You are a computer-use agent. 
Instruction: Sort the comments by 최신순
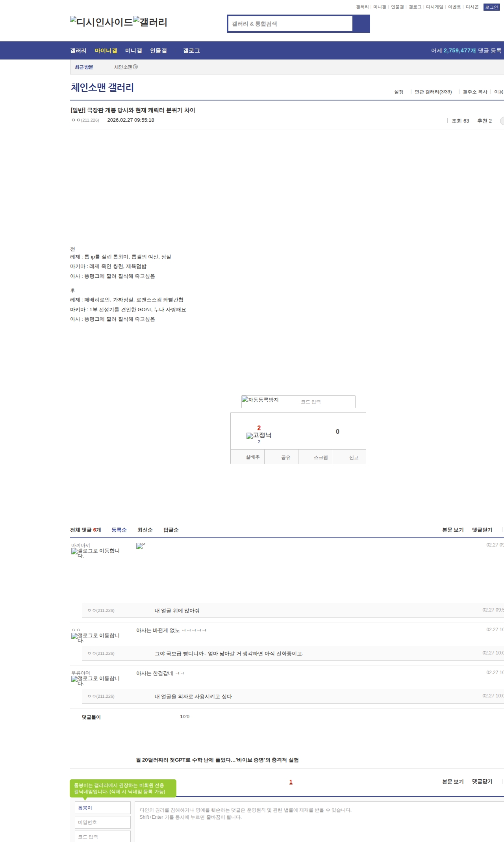tap(145, 530)
